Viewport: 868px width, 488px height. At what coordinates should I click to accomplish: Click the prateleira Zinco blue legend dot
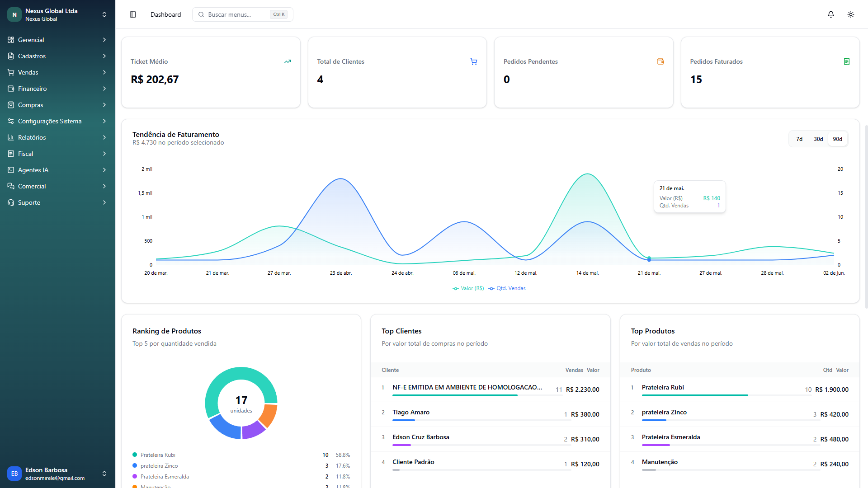pyautogui.click(x=135, y=465)
